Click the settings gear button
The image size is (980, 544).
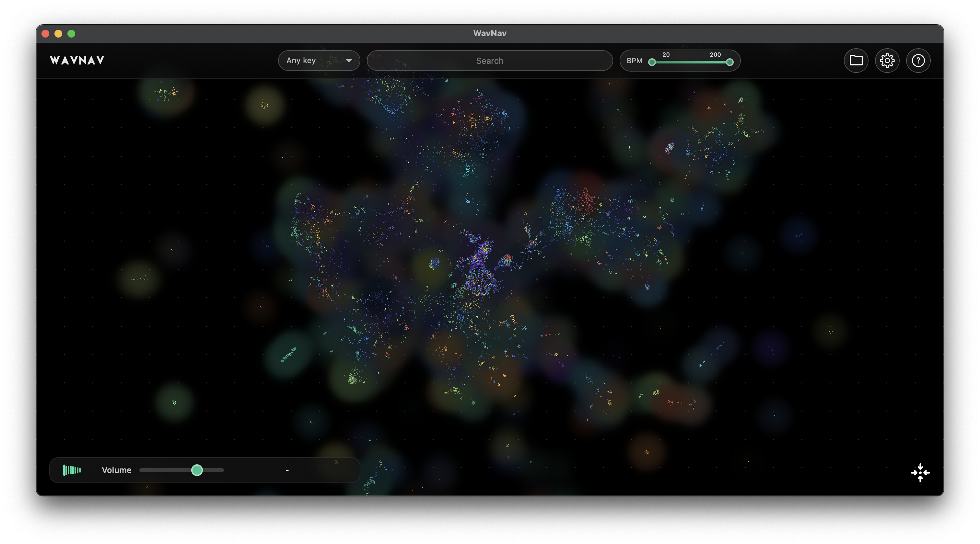[887, 61]
